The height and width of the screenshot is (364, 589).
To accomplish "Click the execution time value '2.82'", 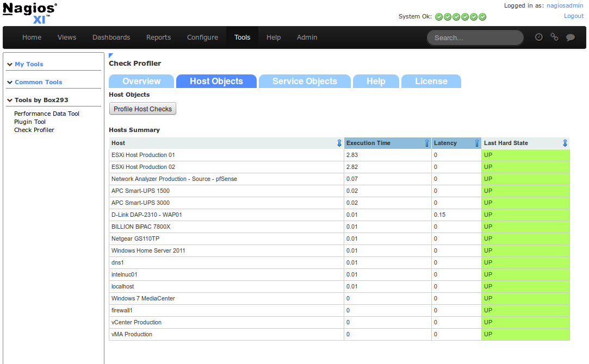I will point(352,167).
